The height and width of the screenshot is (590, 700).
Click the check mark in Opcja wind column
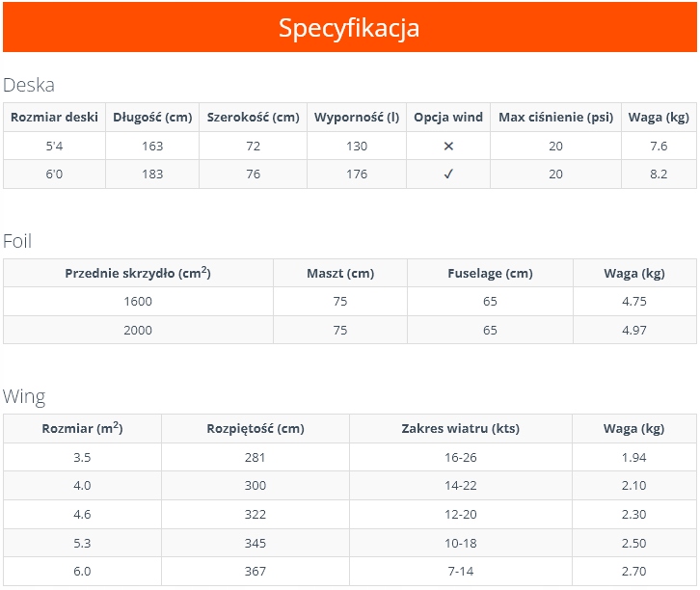tap(448, 174)
